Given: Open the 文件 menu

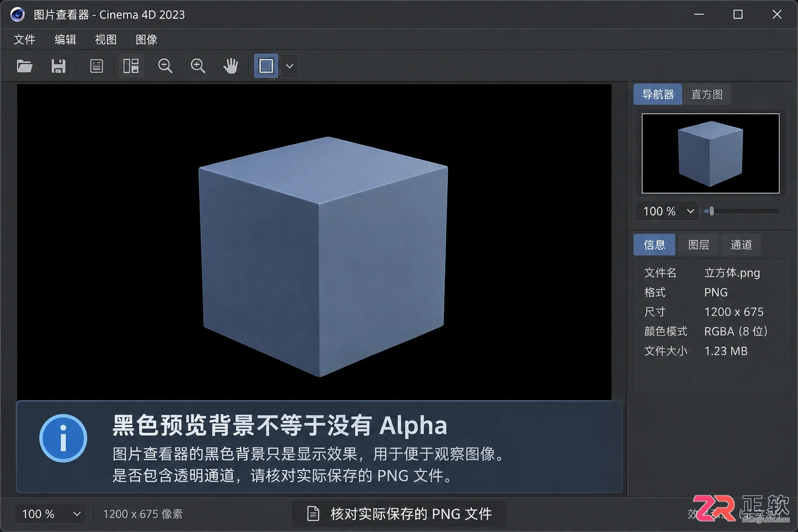Looking at the screenshot, I should 24,39.
